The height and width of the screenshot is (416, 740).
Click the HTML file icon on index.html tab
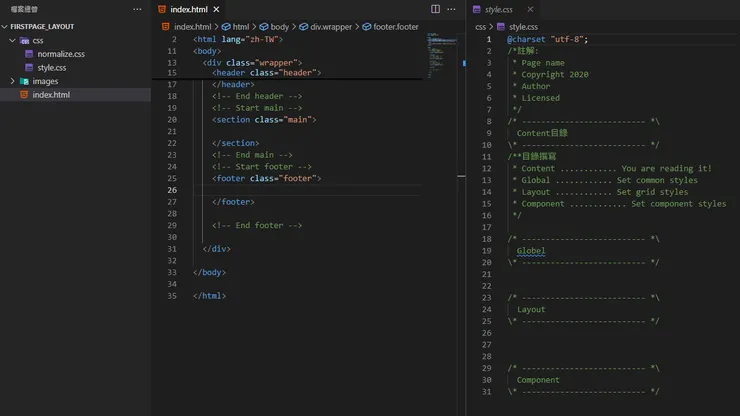point(163,9)
